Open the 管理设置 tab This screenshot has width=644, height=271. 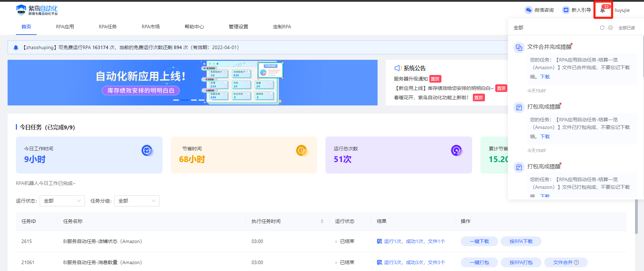point(238,27)
